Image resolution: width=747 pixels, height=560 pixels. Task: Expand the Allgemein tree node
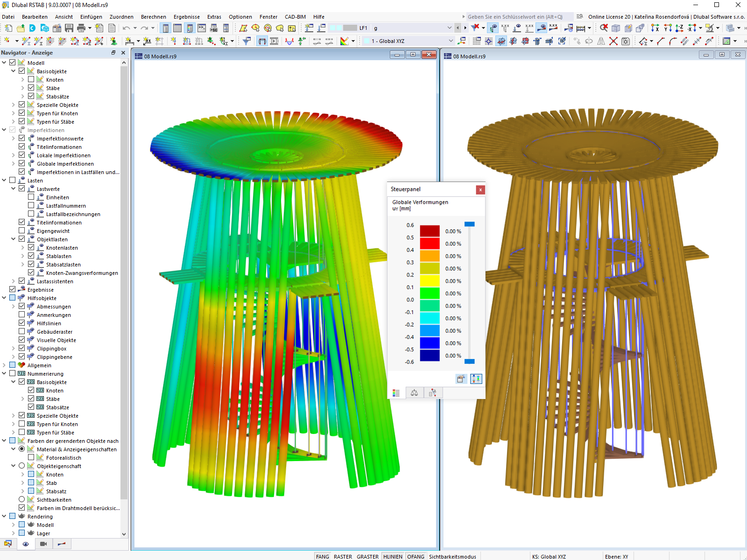(4, 365)
